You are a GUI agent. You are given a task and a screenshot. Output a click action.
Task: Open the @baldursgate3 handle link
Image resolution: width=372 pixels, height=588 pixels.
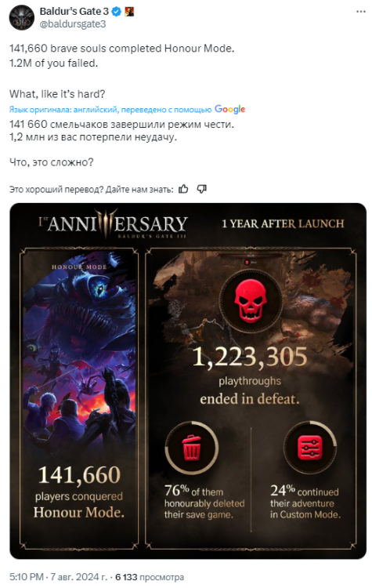(x=73, y=24)
